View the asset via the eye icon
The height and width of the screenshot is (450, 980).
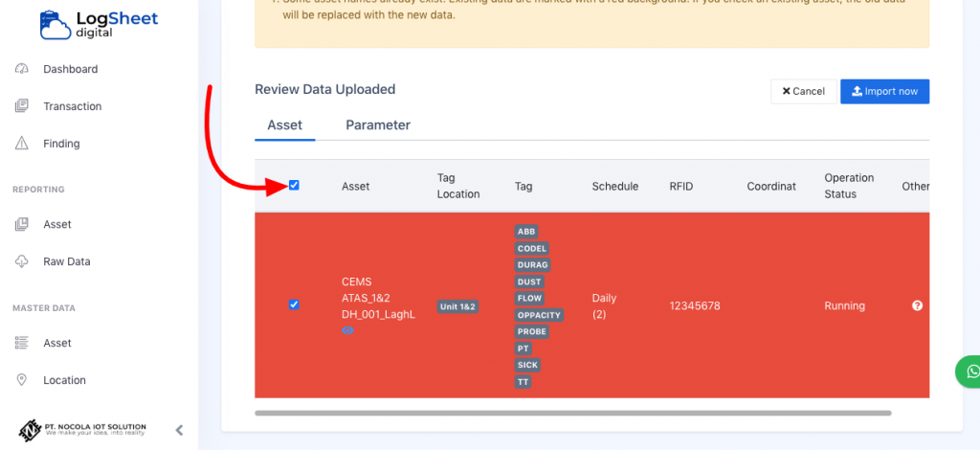[348, 330]
